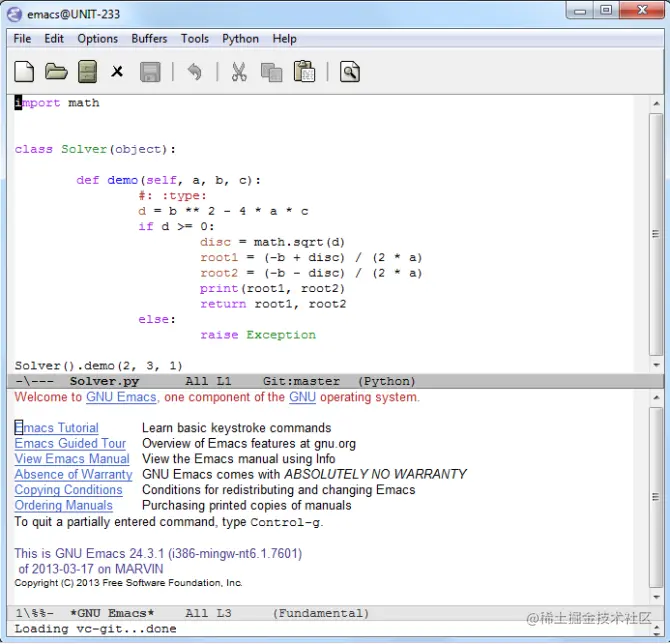
Task: Place cursor on 'def demo(self, a, b, c):' line
Action: (x=168, y=180)
